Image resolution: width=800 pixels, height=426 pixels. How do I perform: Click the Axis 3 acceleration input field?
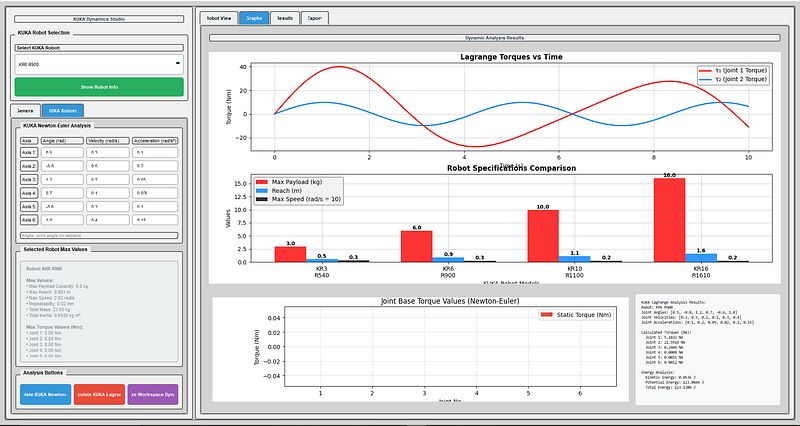155,179
